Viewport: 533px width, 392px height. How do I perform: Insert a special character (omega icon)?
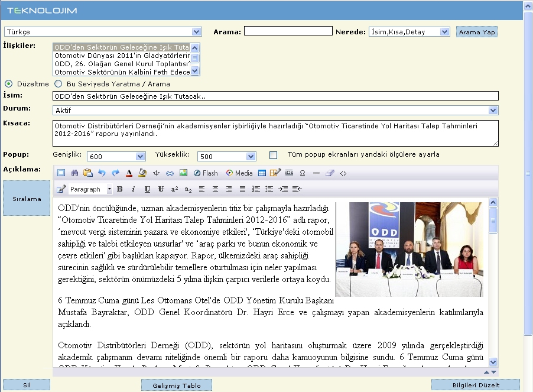[303, 173]
